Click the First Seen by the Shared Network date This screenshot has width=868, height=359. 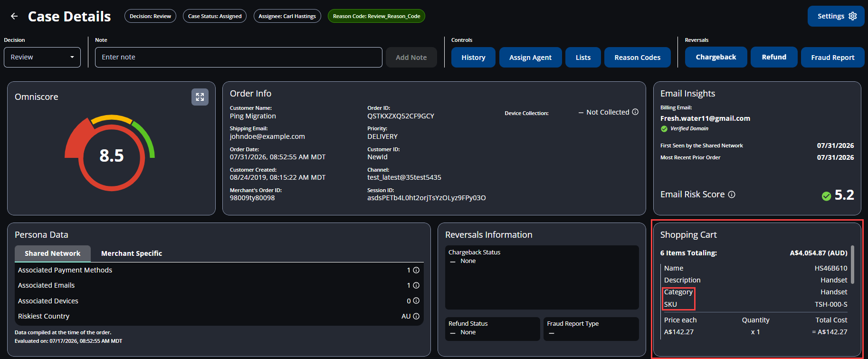[835, 146]
